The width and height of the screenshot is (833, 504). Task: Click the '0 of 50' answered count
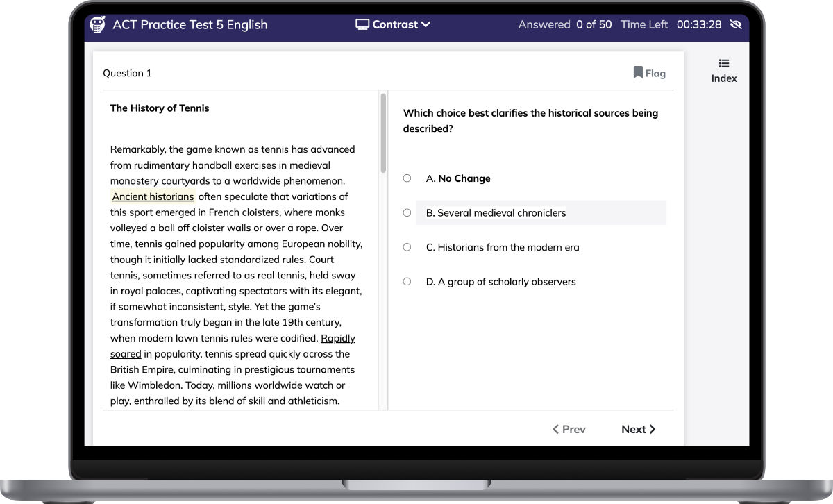pyautogui.click(x=594, y=24)
